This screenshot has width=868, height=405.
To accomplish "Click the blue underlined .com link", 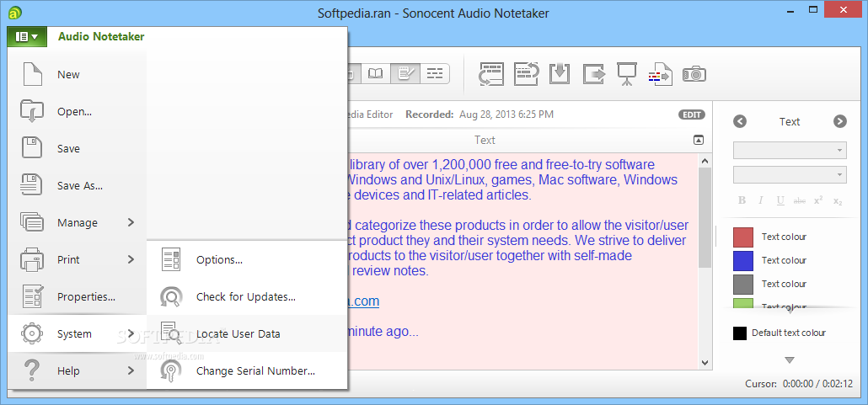I will point(362,301).
